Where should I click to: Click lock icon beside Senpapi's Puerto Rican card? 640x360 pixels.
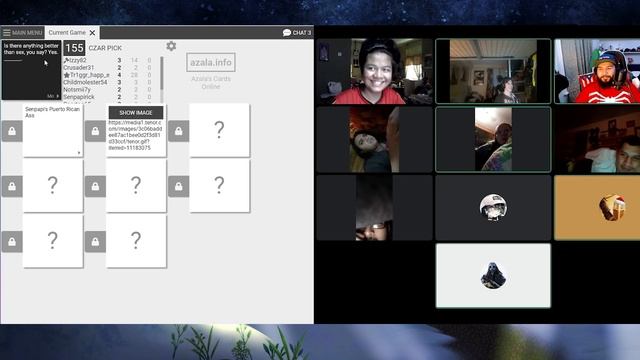coord(12,131)
